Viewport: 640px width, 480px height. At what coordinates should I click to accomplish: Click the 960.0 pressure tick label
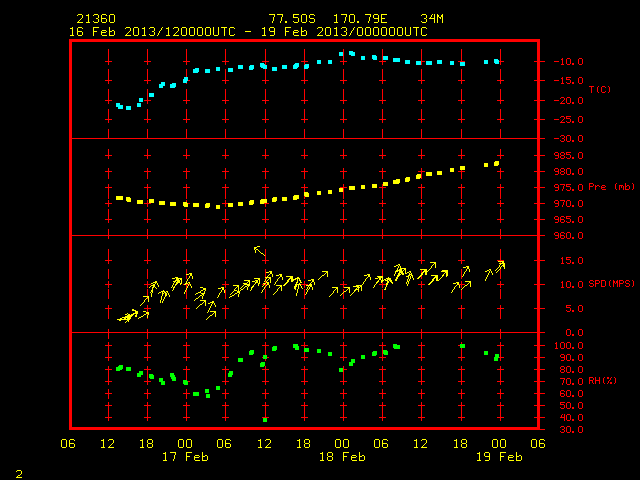[569, 236]
